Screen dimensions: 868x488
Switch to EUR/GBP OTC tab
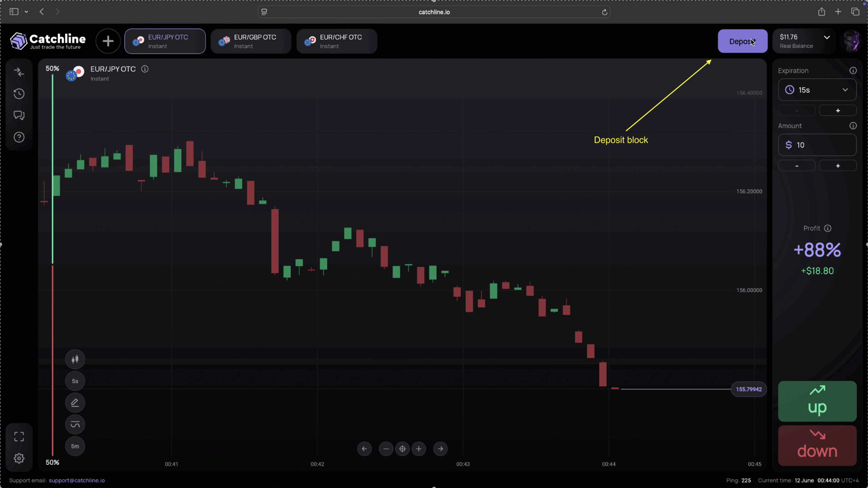(251, 41)
